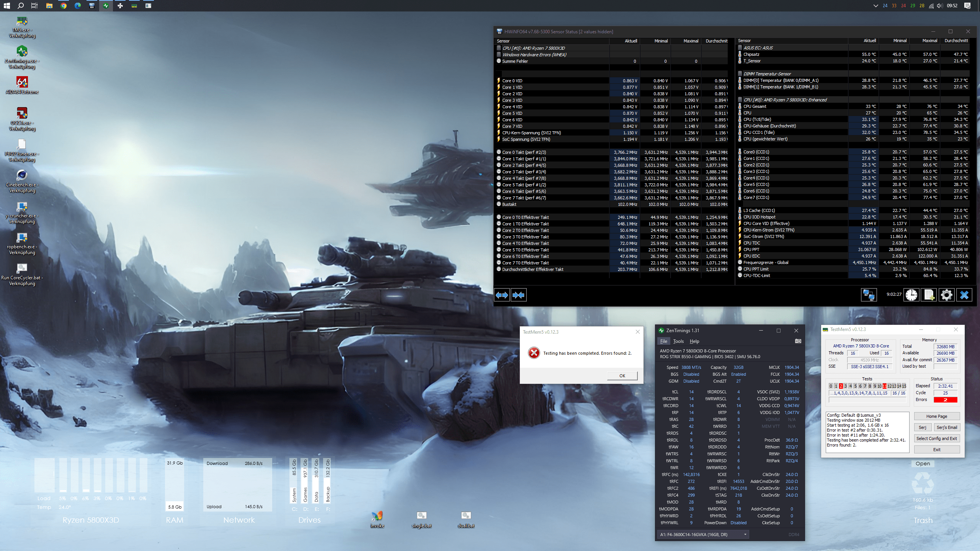The height and width of the screenshot is (551, 980).
Task: Click the TestMem5 Home Page button
Action: (937, 416)
